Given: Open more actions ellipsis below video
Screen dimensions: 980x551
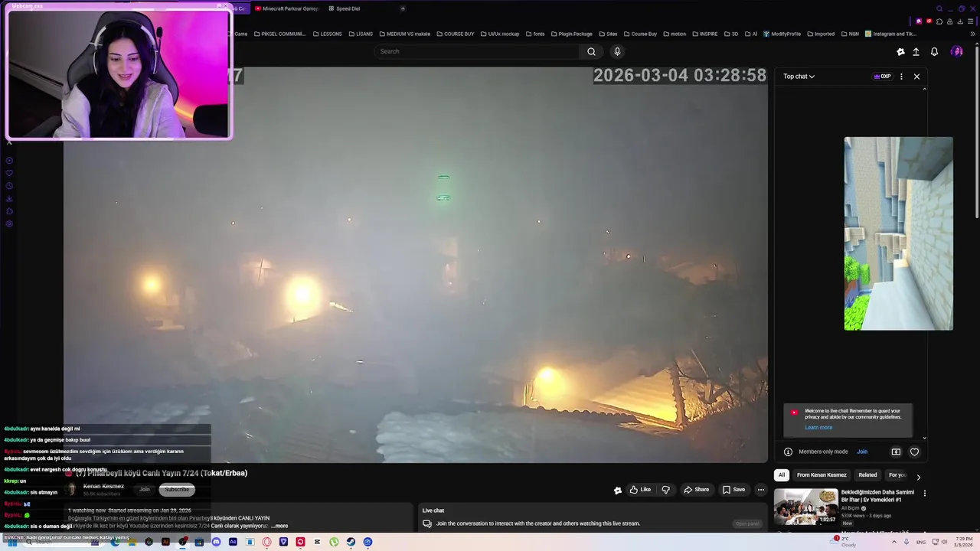Looking at the screenshot, I should pyautogui.click(x=760, y=490).
